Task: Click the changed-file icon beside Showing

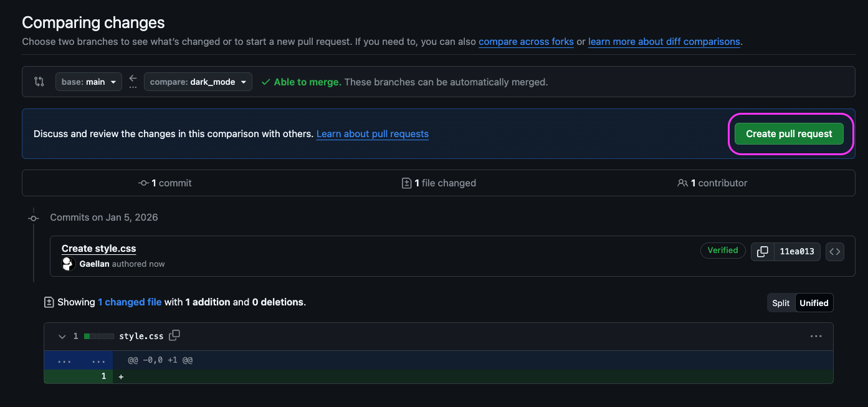Action: (49, 302)
